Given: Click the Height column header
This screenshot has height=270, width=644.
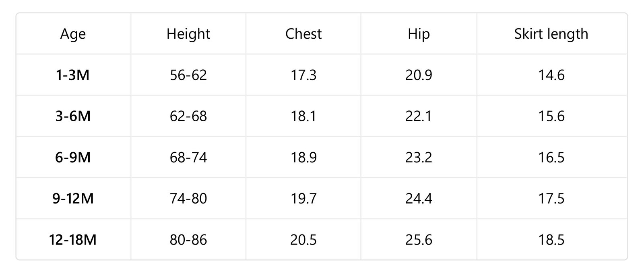Looking at the screenshot, I should (188, 34).
